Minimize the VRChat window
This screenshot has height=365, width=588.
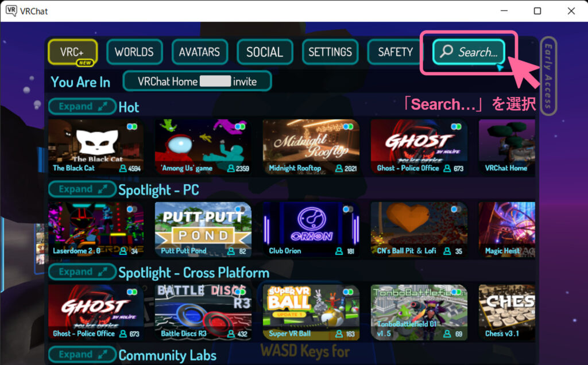click(504, 10)
